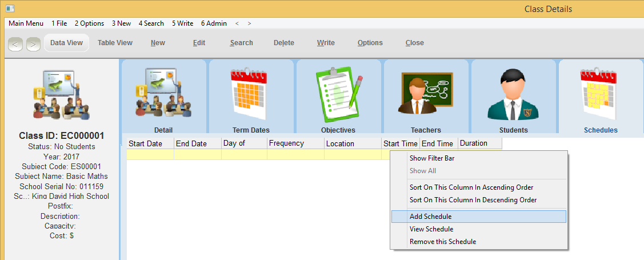Click the Start Date column header
Viewport: 644px width, 260px height.
(x=145, y=143)
